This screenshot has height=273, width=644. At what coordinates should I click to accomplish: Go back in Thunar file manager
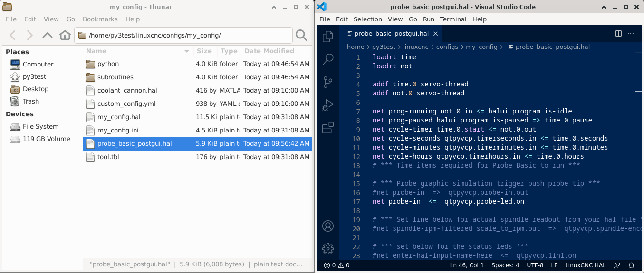tap(13, 35)
